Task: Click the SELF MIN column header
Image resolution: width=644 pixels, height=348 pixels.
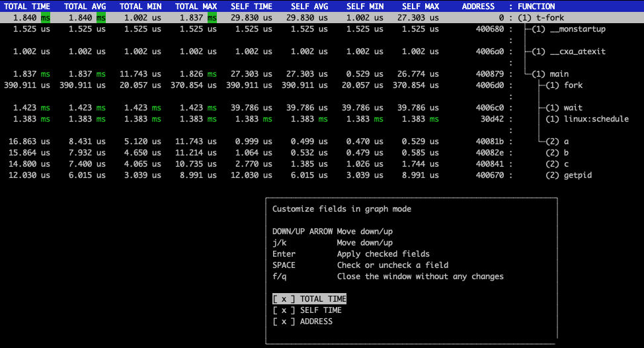Action: coord(365,7)
